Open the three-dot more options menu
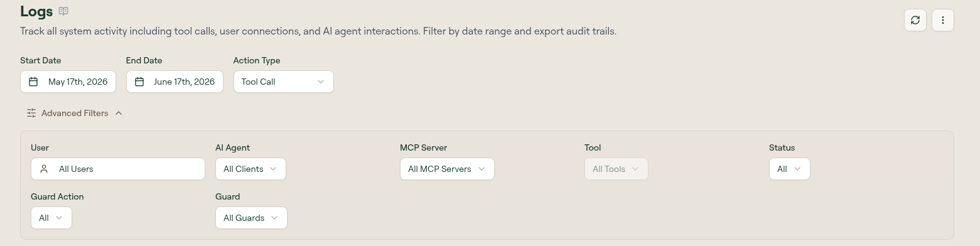 [x=943, y=20]
